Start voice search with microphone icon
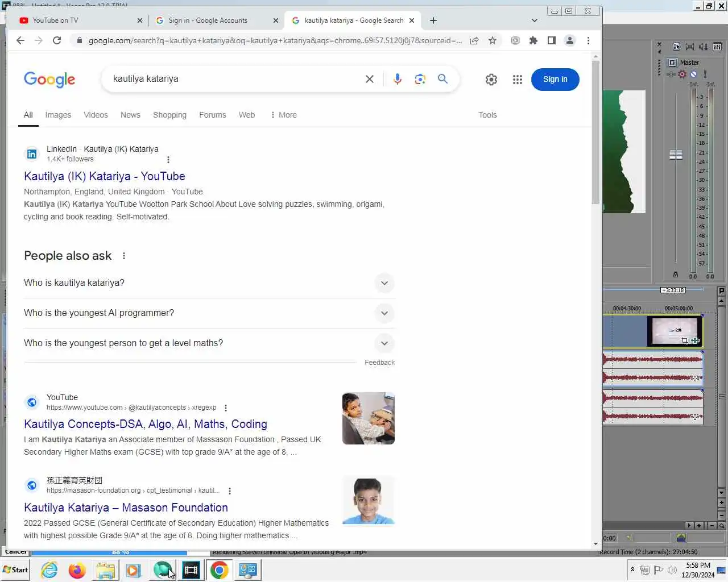This screenshot has height=582, width=728. pyautogui.click(x=398, y=79)
